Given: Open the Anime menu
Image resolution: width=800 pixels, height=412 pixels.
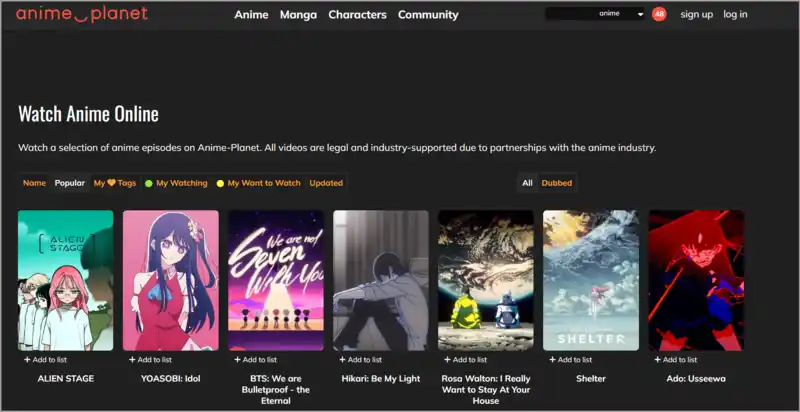Looking at the screenshot, I should 251,15.
